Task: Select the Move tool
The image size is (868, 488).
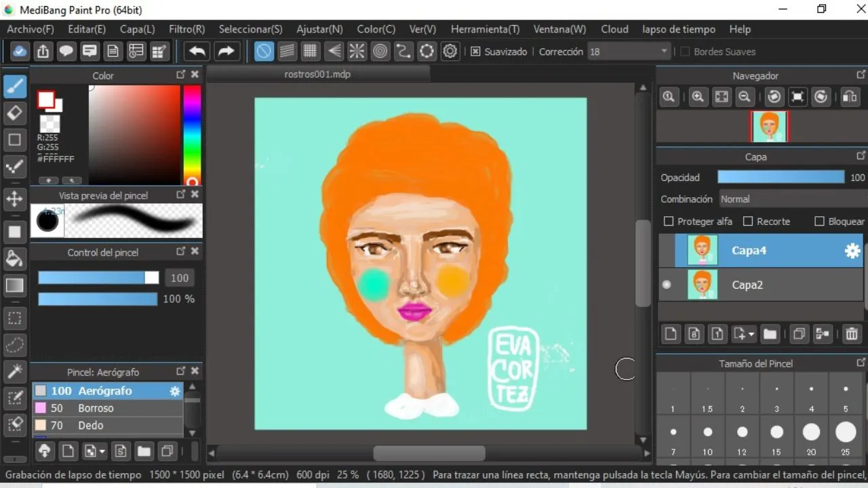Action: pyautogui.click(x=15, y=199)
